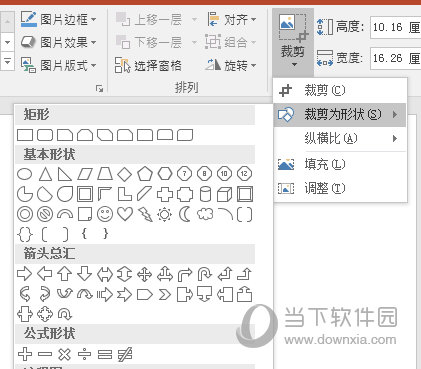421x369 pixels.
Task: Pick the pentagon shape
Action: 145,174
